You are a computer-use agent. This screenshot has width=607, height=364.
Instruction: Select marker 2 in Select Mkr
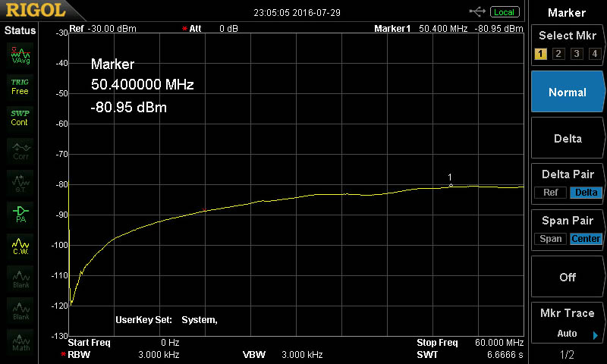[x=558, y=54]
